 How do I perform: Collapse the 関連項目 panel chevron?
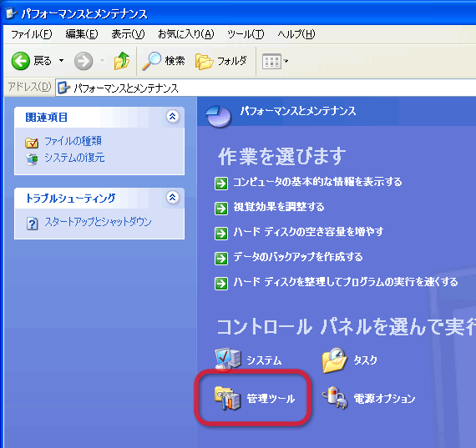pos(172,116)
